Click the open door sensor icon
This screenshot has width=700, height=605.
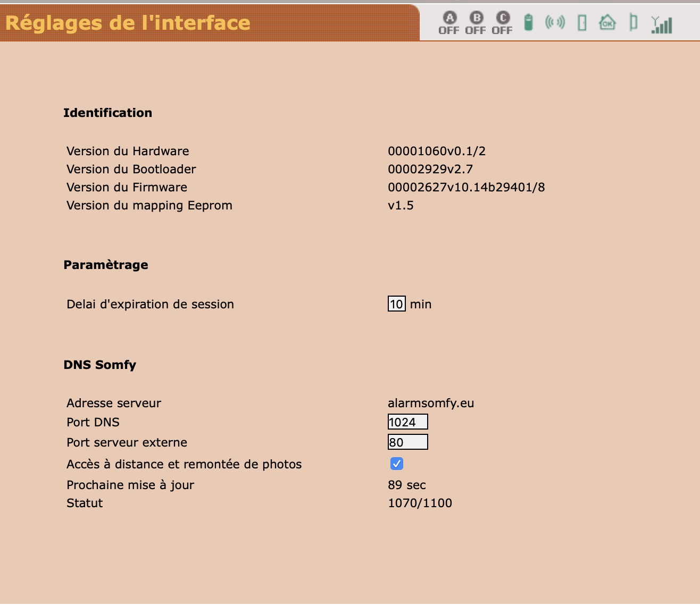(x=633, y=22)
